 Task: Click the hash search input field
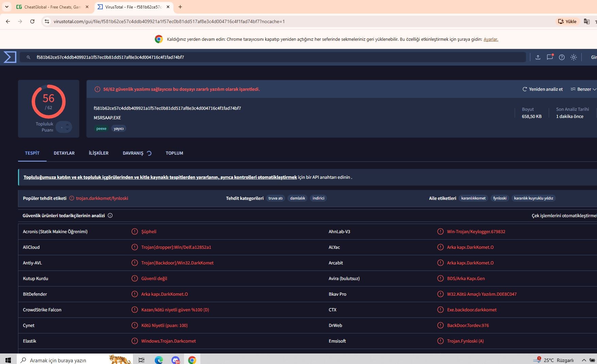(x=272, y=57)
